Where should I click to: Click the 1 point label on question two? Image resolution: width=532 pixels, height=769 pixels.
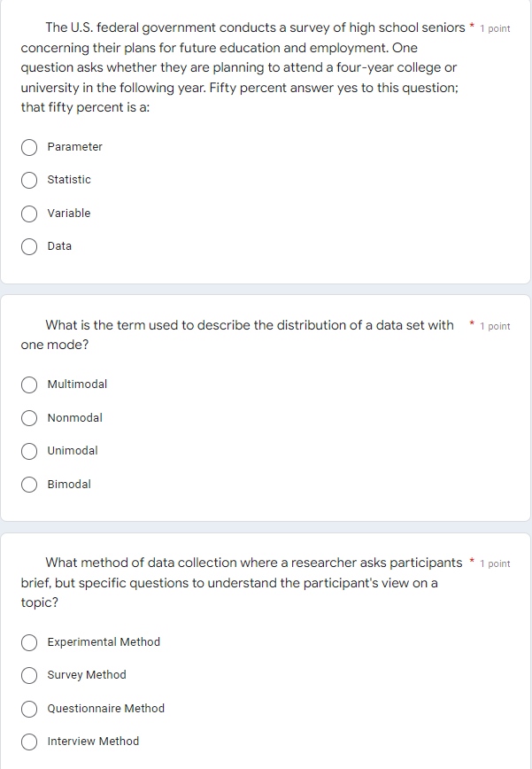tap(497, 326)
